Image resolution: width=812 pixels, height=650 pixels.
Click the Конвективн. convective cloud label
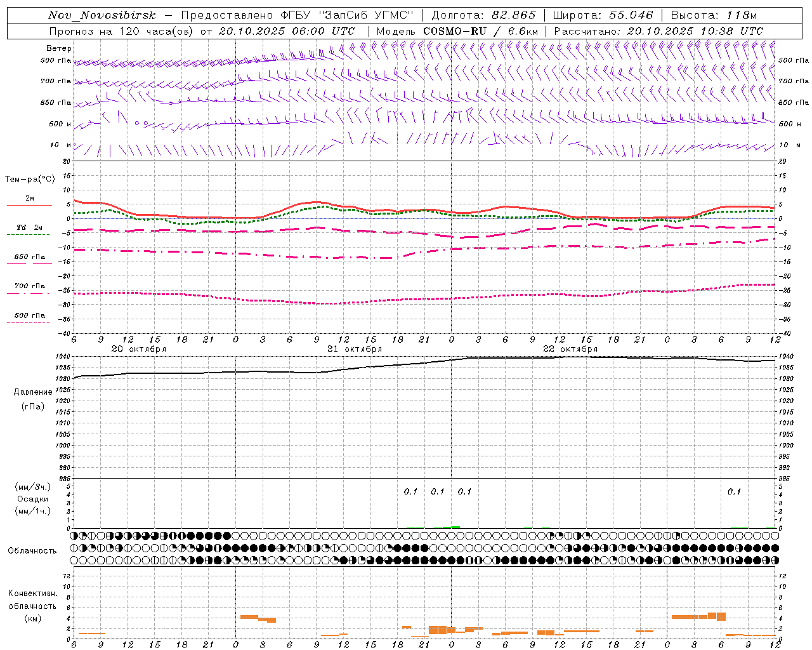point(33,594)
